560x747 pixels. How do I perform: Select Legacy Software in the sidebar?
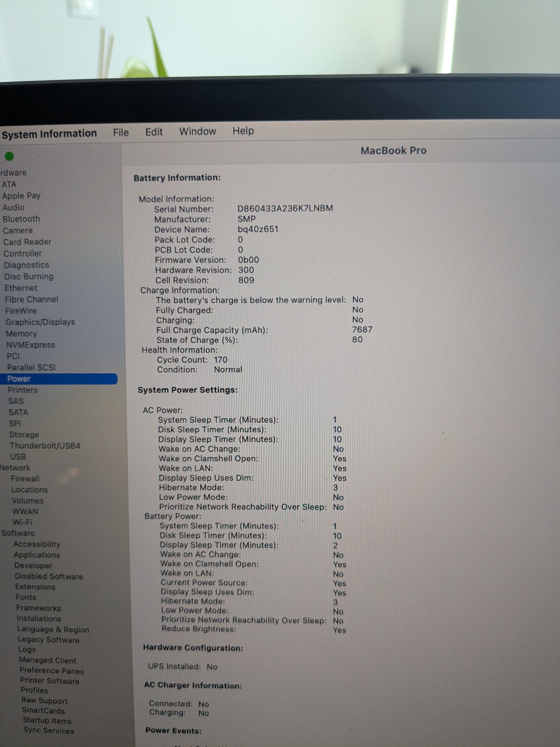[49, 640]
